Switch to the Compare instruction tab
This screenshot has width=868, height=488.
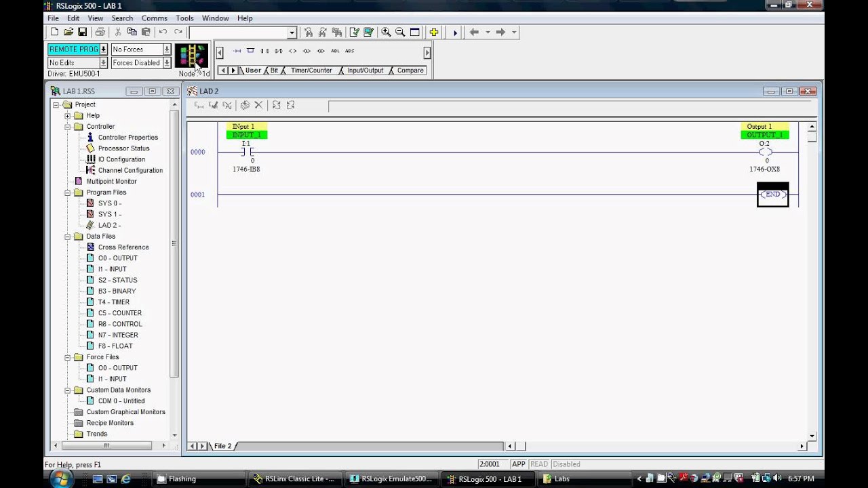pyautogui.click(x=410, y=70)
